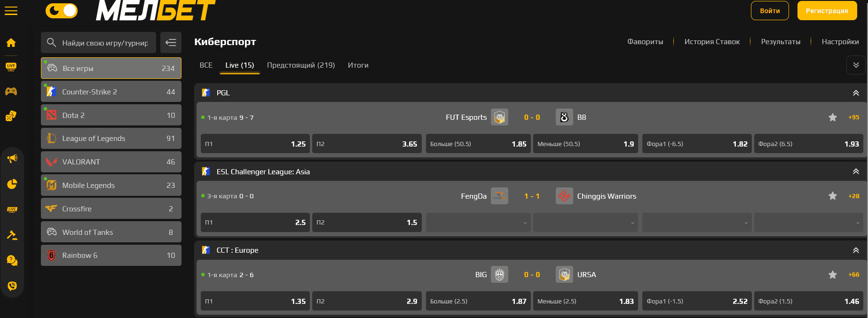Go to the home page icon
Image resolution: width=868 pixels, height=318 pixels.
(11, 43)
